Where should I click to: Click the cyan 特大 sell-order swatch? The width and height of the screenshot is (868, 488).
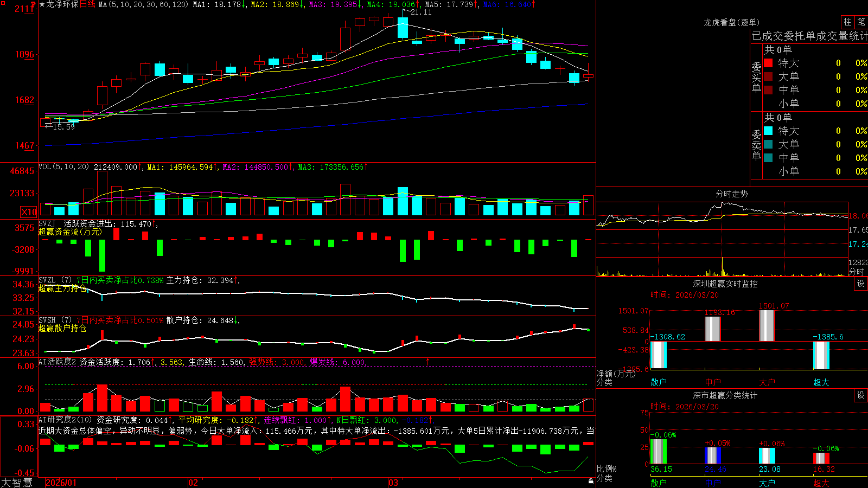[x=768, y=131]
